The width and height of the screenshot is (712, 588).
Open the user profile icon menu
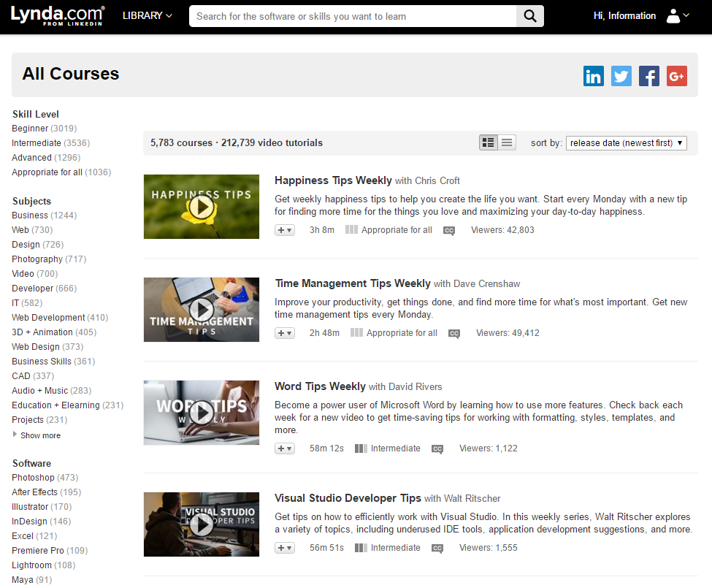(678, 16)
